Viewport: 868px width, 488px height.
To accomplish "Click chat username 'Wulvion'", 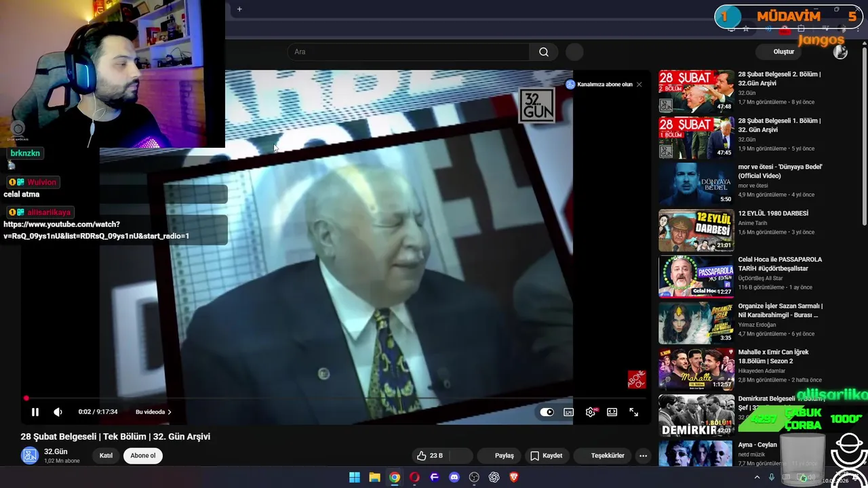I will 41,182.
